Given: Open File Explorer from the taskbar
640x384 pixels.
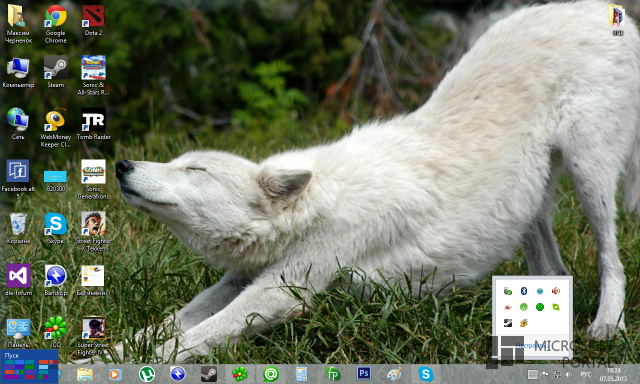Looking at the screenshot, I should (x=85, y=374).
